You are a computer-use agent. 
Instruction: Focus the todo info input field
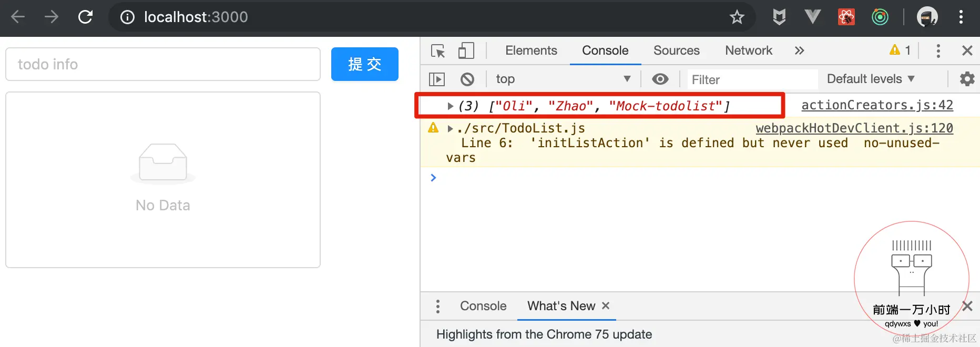click(x=163, y=64)
